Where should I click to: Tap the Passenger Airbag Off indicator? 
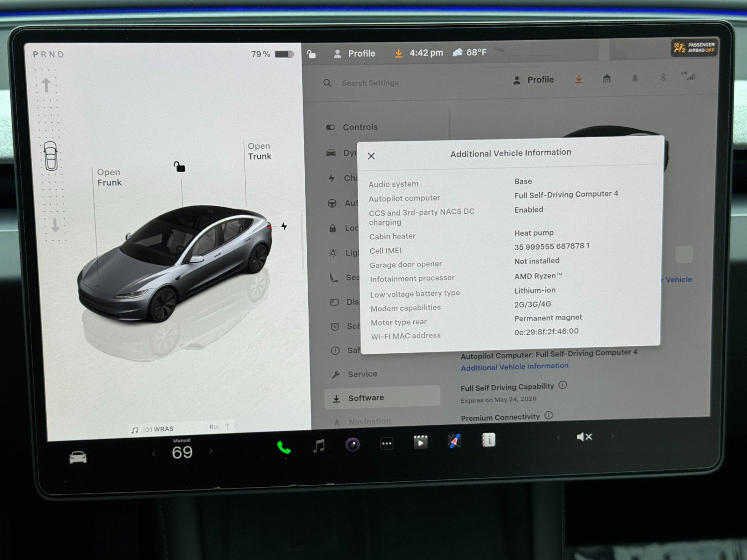tap(694, 48)
